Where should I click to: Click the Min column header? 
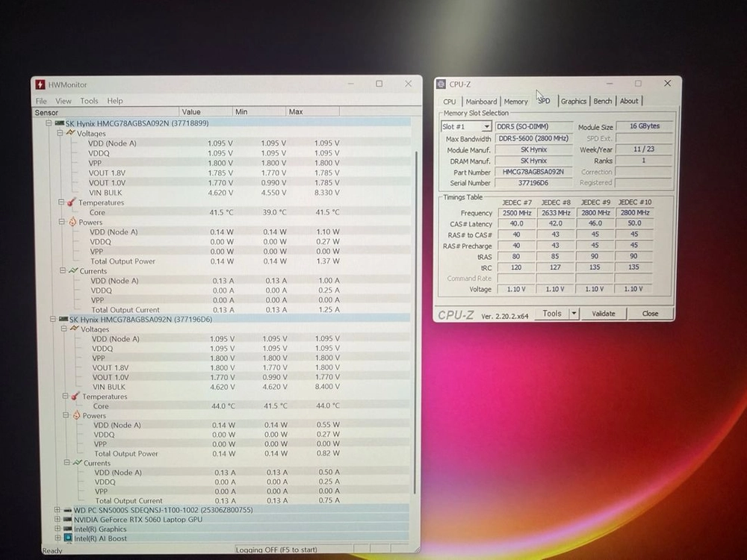point(259,111)
